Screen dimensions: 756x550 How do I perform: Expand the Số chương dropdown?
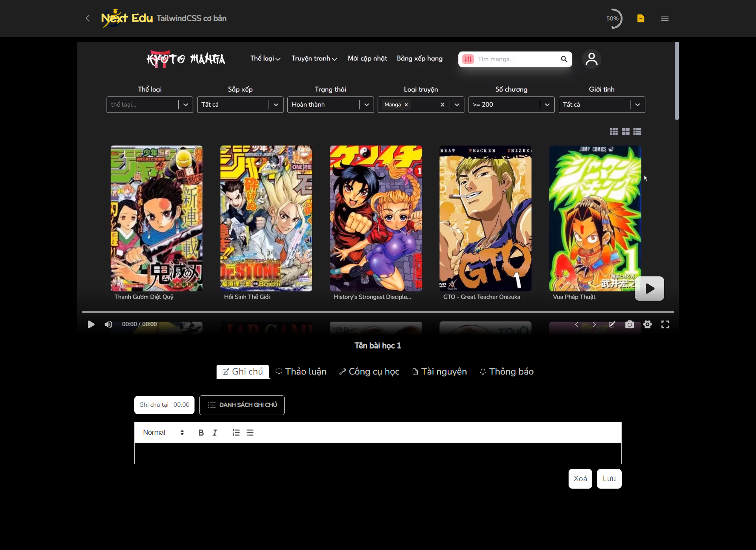pos(547,105)
